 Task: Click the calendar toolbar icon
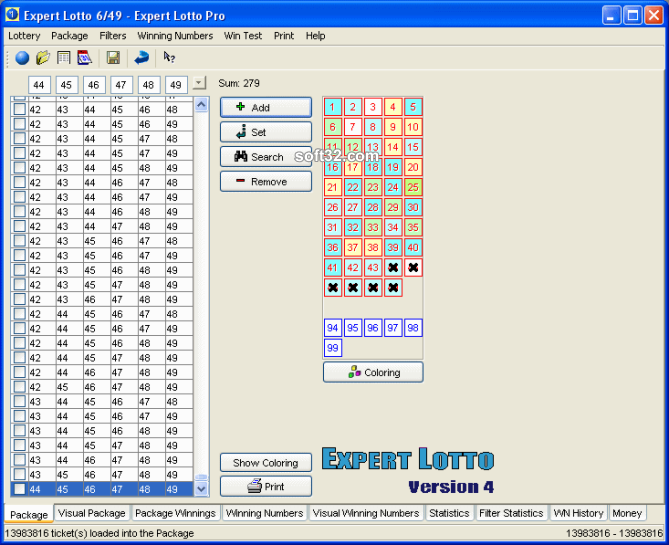coord(84,58)
